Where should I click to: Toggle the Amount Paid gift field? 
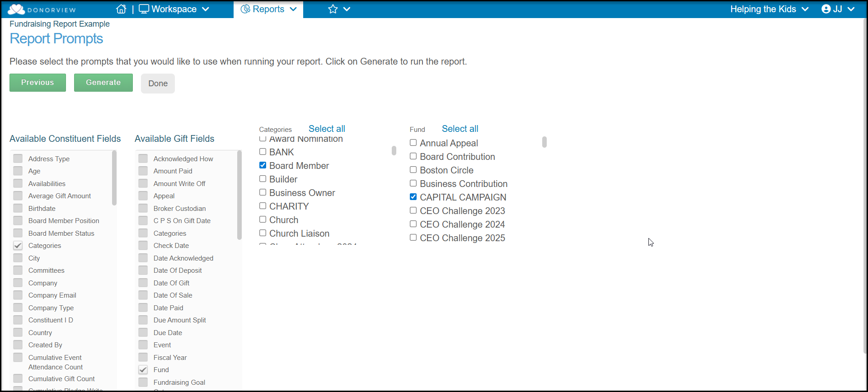pos(143,171)
